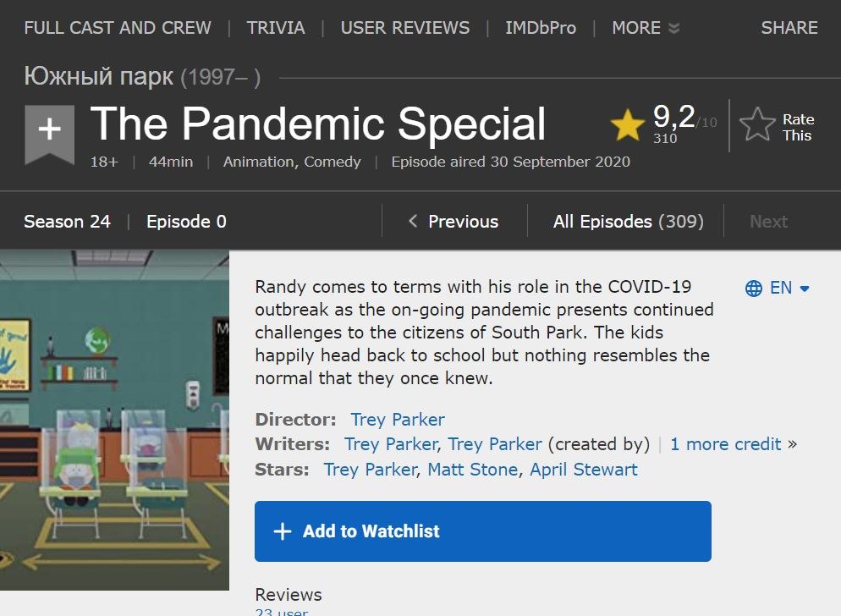Open the EN language dropdown arrow

pyautogui.click(x=805, y=289)
